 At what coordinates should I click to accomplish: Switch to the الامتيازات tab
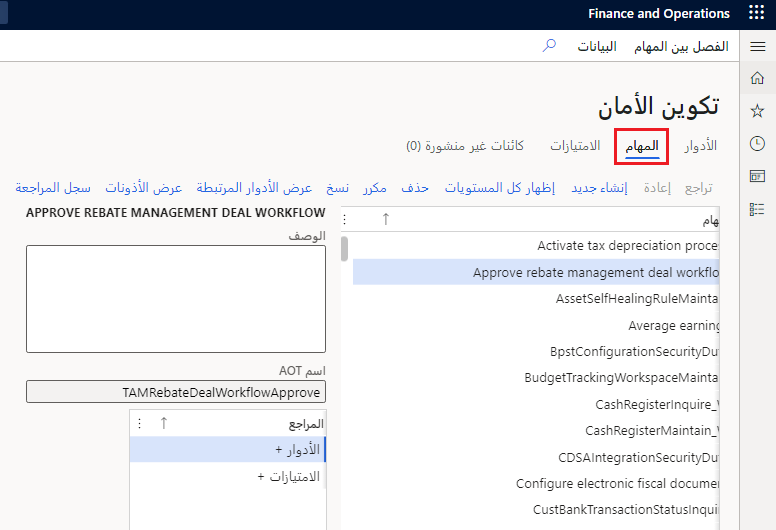(575, 146)
